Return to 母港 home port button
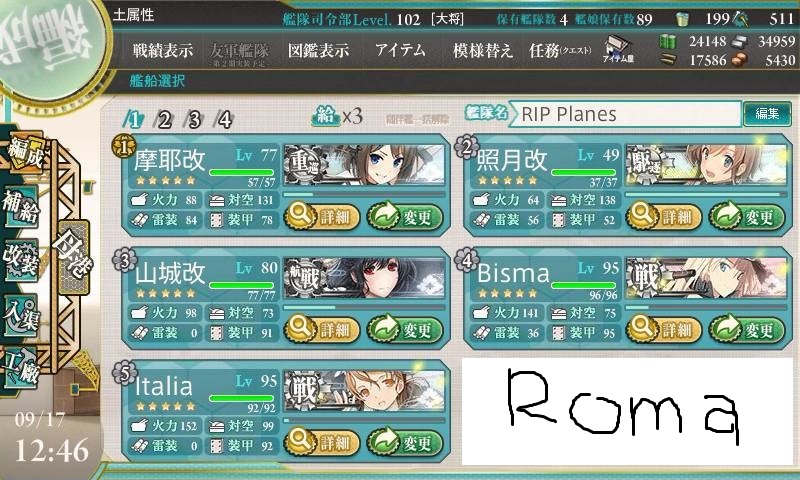The image size is (800, 480). (73, 257)
